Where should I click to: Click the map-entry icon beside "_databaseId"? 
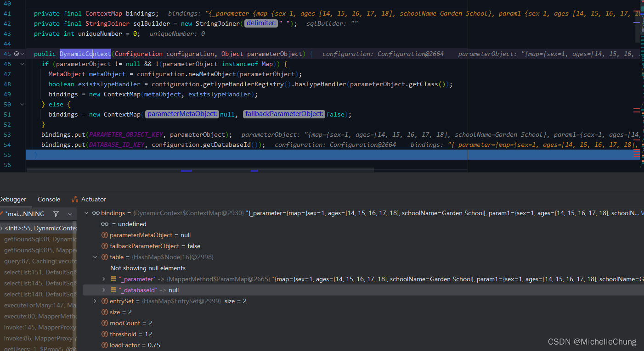(x=113, y=290)
